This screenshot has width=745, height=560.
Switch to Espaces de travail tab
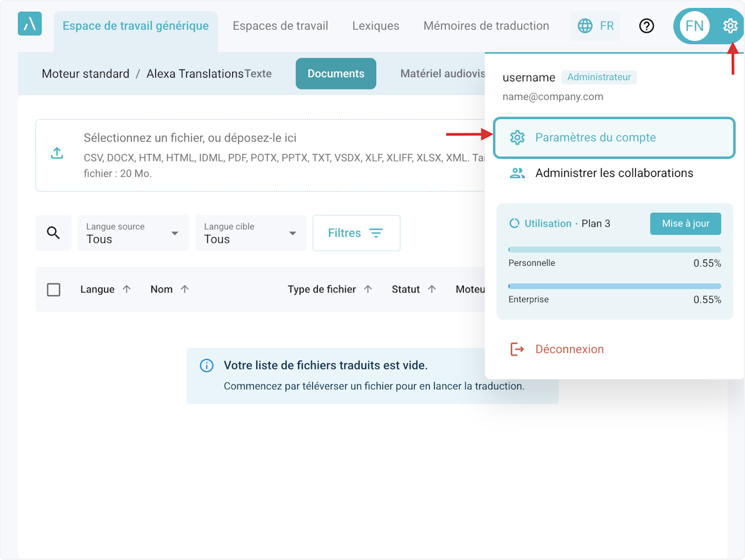tap(281, 26)
